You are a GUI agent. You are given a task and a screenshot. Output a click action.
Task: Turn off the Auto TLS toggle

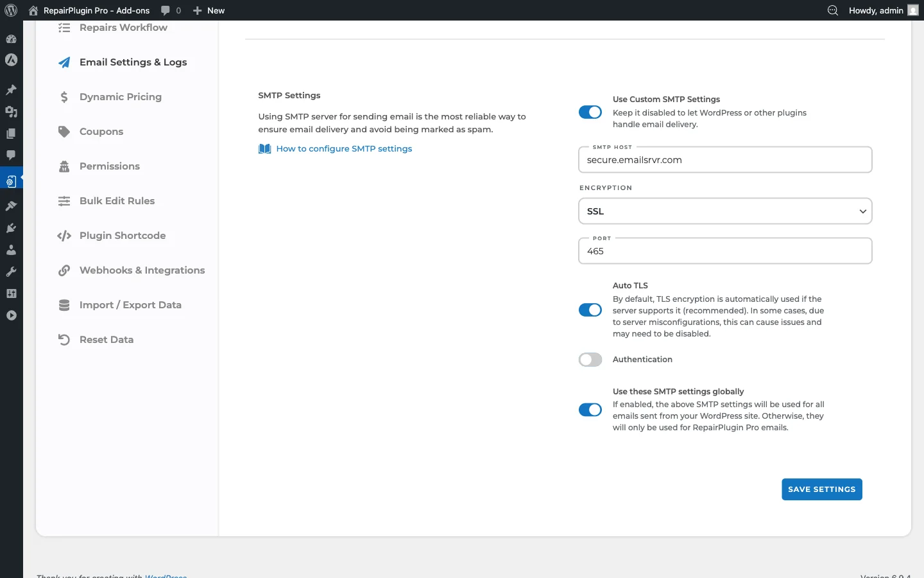pyautogui.click(x=590, y=310)
